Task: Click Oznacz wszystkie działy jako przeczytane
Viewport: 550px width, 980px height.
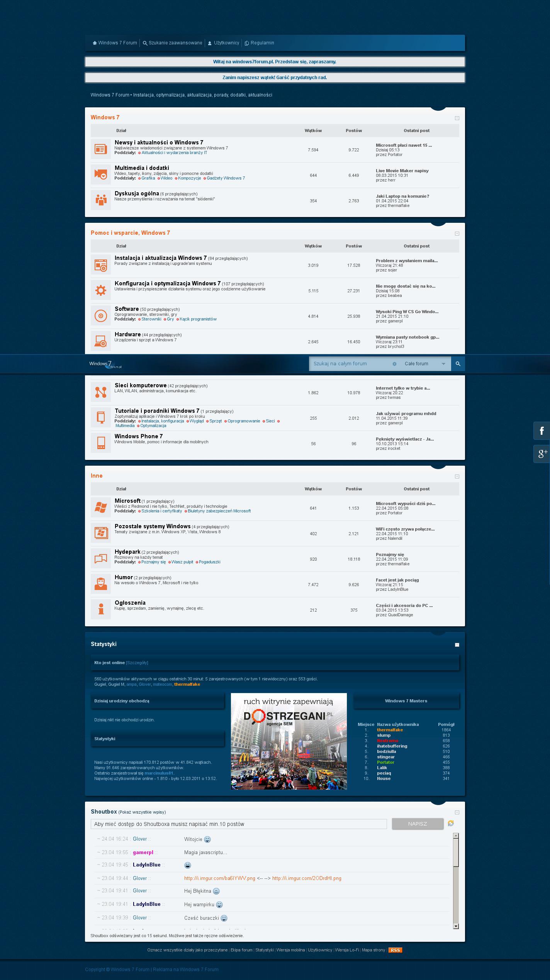Action: pos(187,950)
